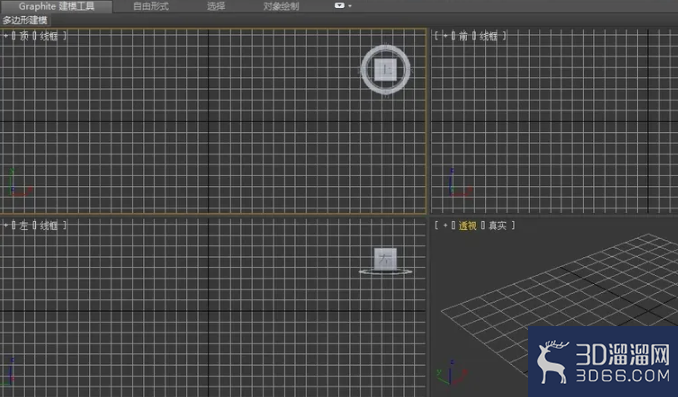This screenshot has height=397, width=678.
Task: Open the 真实 shading mode menu
Action: click(497, 225)
